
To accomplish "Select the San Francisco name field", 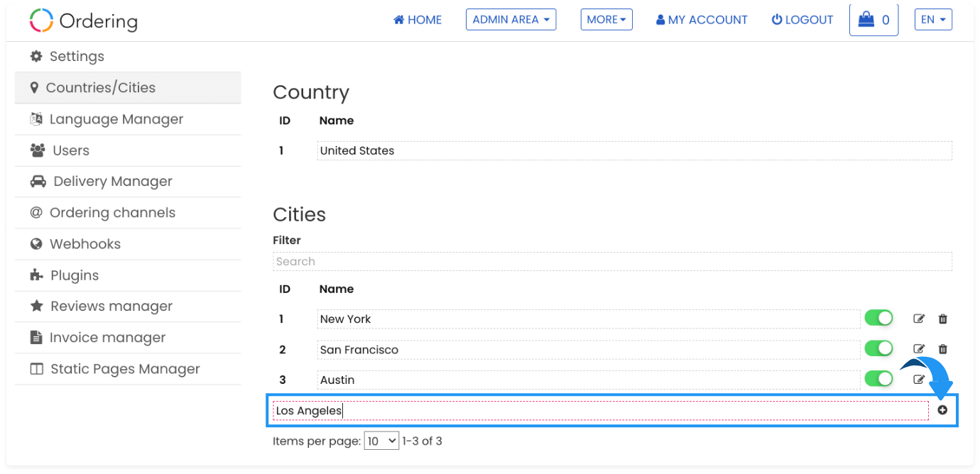I will click(x=589, y=350).
